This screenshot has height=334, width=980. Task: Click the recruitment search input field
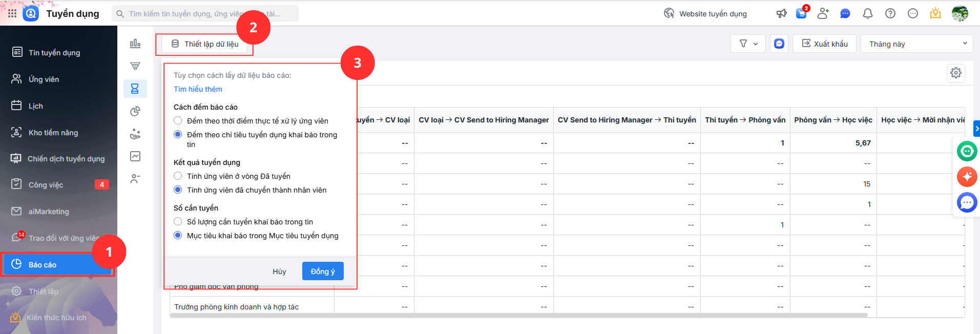tap(205, 14)
